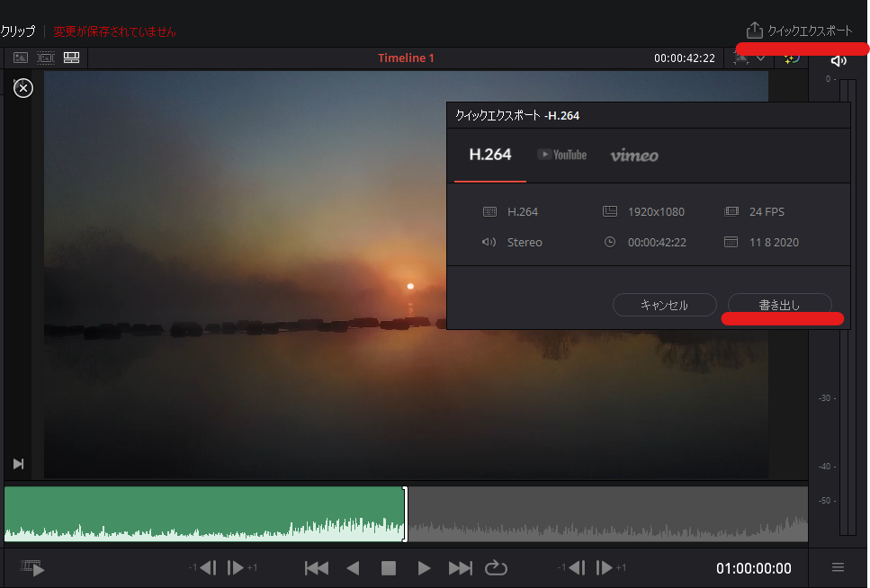Step forward one frame with left +1 button
The image size is (870, 588).
click(x=235, y=568)
